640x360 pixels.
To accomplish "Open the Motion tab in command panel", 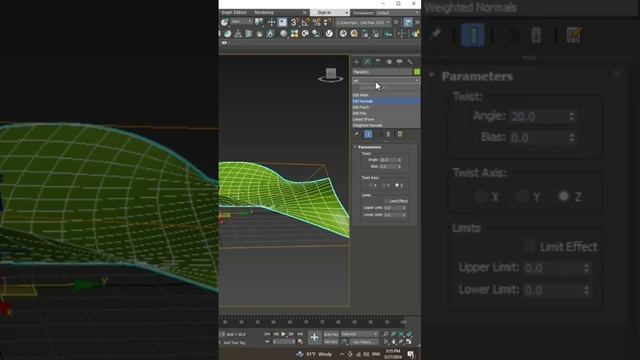I will (x=389, y=62).
